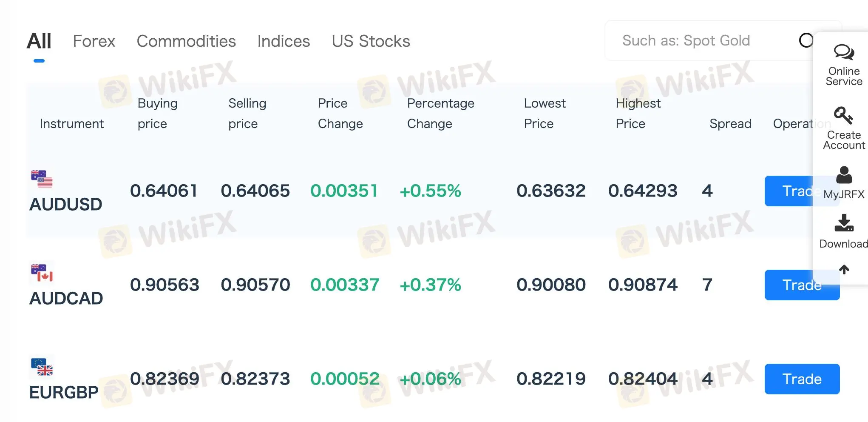The width and height of the screenshot is (868, 422).
Task: Click the scroll-to-top arrow icon
Action: 844,269
